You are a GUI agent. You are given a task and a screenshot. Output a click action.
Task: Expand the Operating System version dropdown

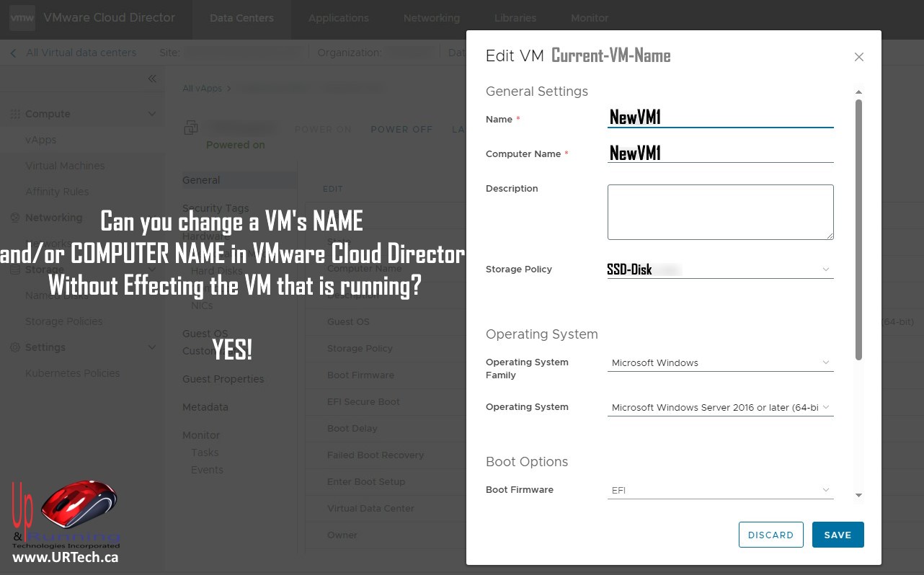pyautogui.click(x=825, y=407)
